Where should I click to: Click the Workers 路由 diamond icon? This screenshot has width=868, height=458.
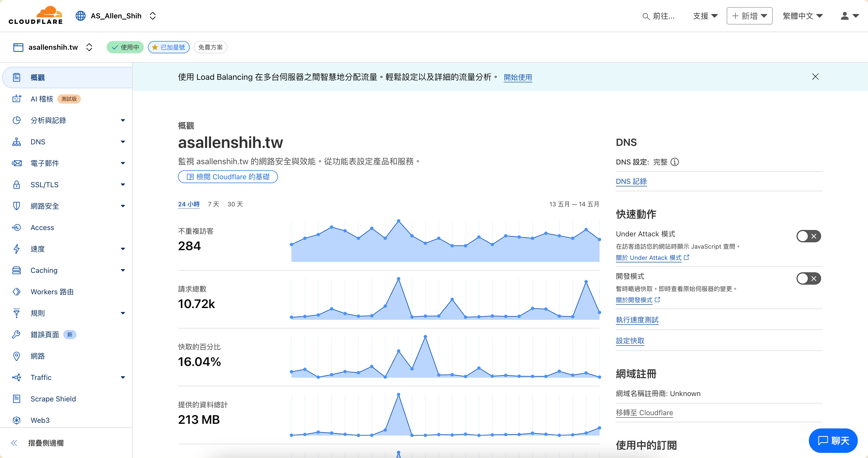click(x=17, y=291)
